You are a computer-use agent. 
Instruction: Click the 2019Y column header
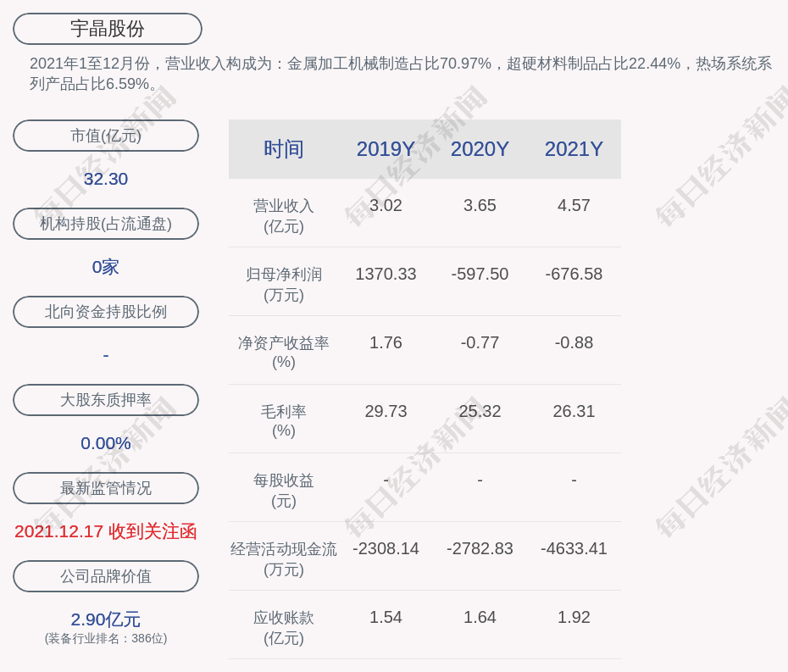tap(386, 149)
